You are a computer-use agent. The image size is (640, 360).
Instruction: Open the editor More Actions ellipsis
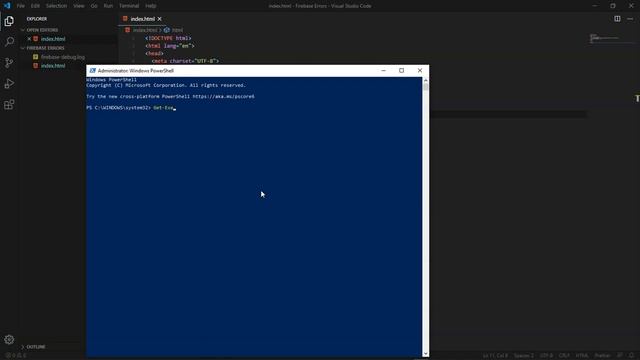pyautogui.click(x=630, y=19)
